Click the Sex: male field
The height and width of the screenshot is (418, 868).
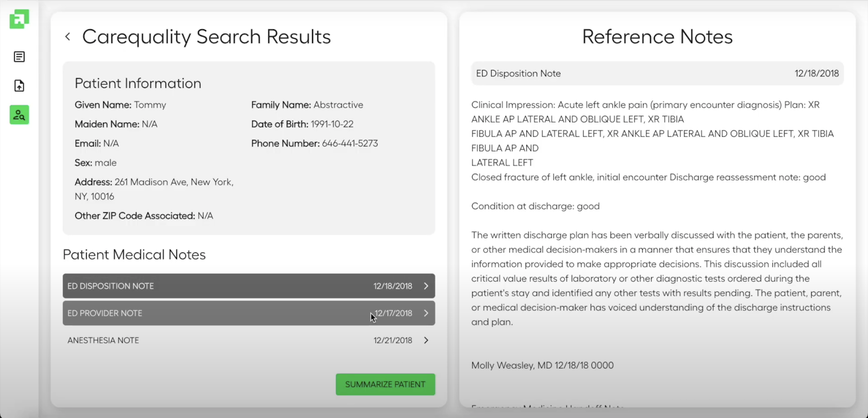95,163
